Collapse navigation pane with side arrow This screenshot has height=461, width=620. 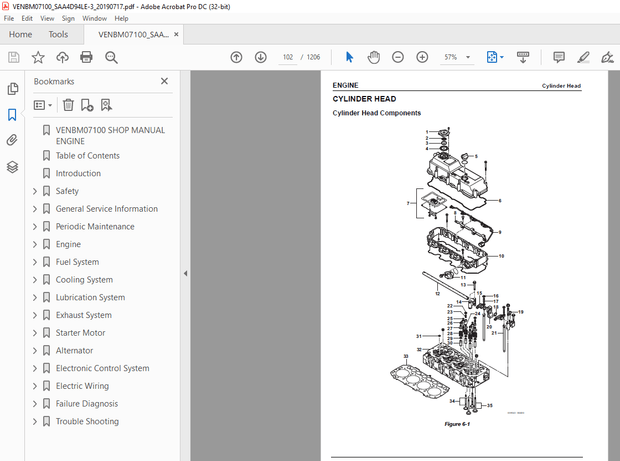185,273
